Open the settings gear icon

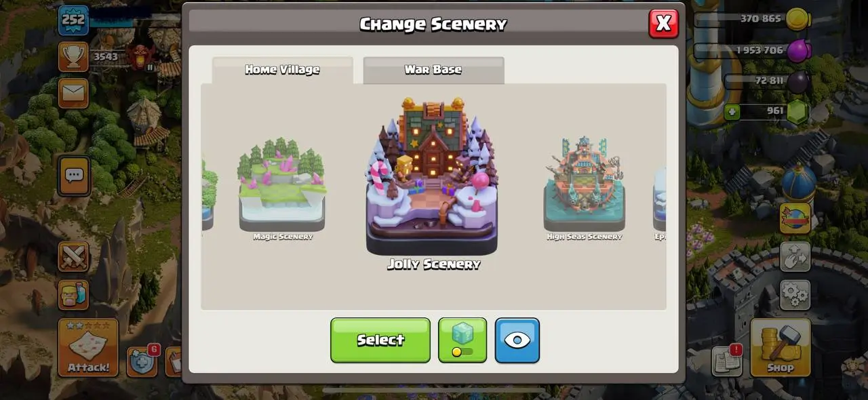[795, 295]
